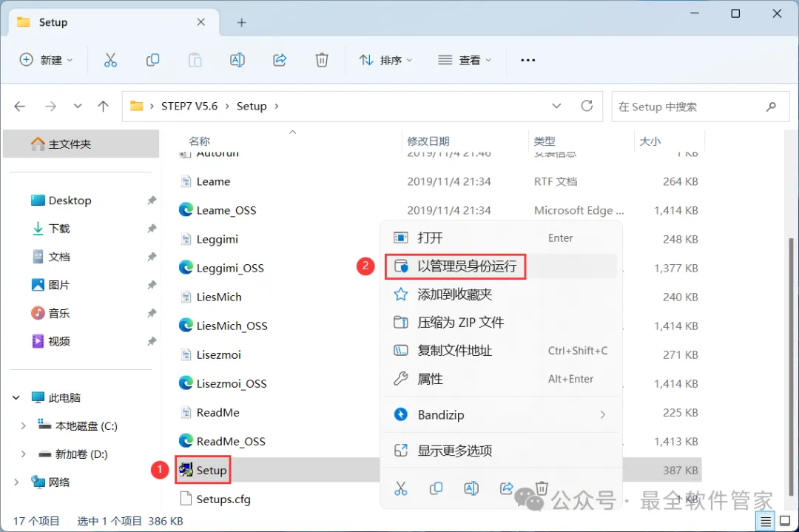This screenshot has width=799, height=532.
Task: Go up one folder level arrow
Action: [x=104, y=106]
